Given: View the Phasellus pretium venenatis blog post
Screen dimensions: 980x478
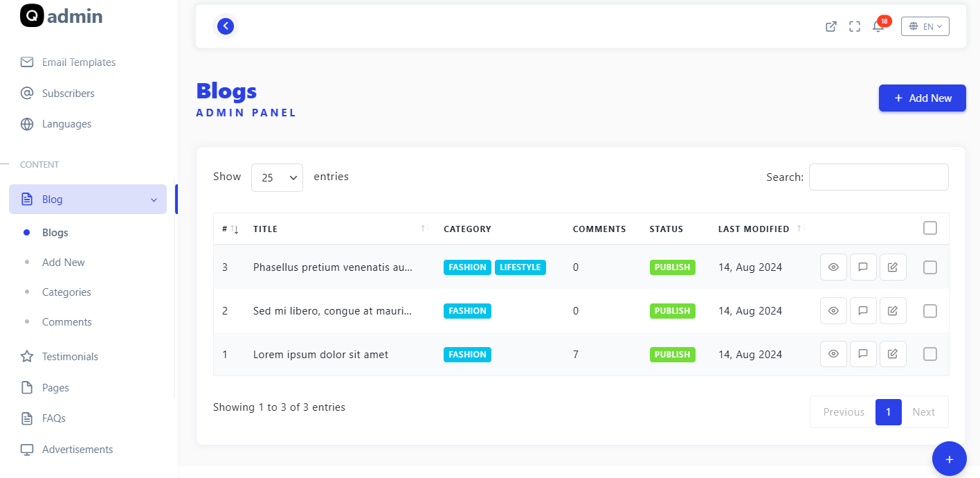Looking at the screenshot, I should pos(833,267).
